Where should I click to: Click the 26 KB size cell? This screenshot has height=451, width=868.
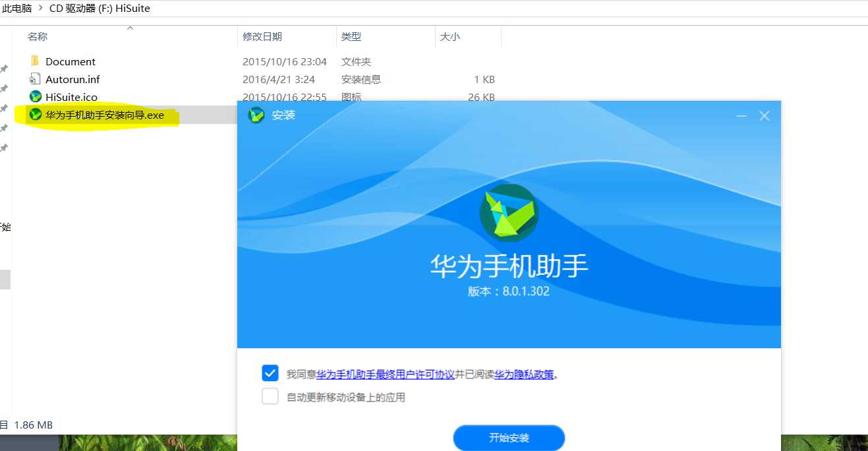tap(481, 97)
